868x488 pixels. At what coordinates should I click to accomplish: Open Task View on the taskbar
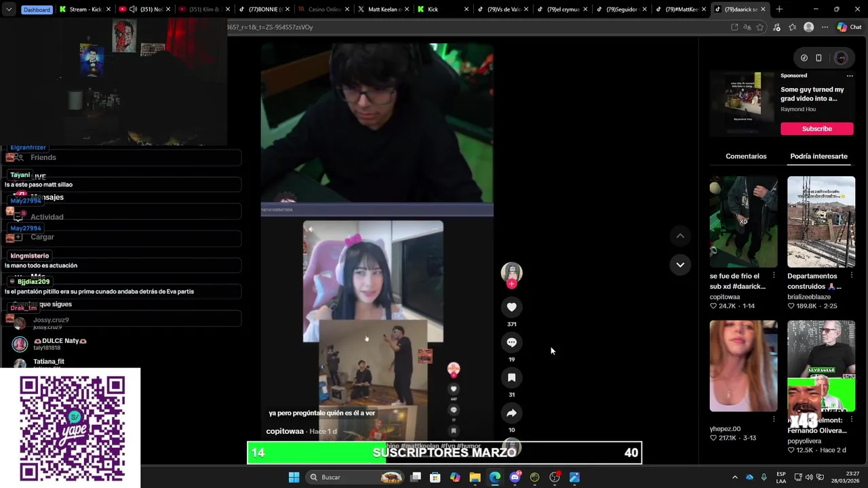click(x=416, y=477)
